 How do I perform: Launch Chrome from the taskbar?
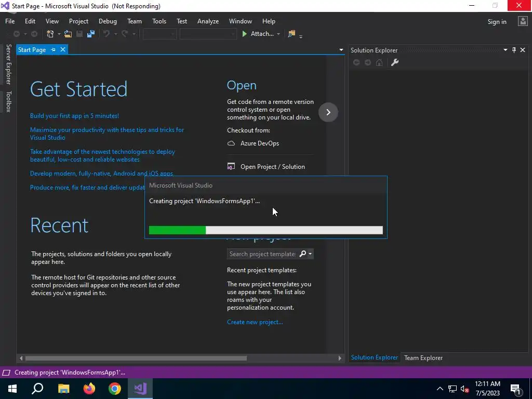115,389
